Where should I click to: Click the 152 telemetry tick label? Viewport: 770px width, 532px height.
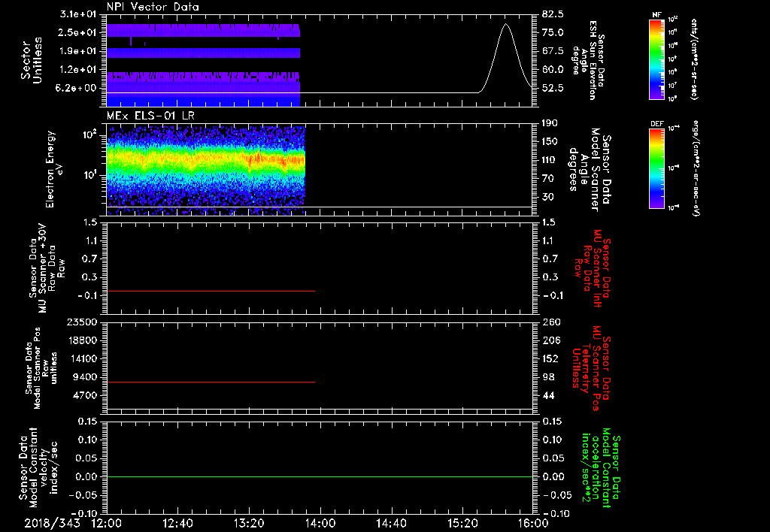pyautogui.click(x=551, y=358)
